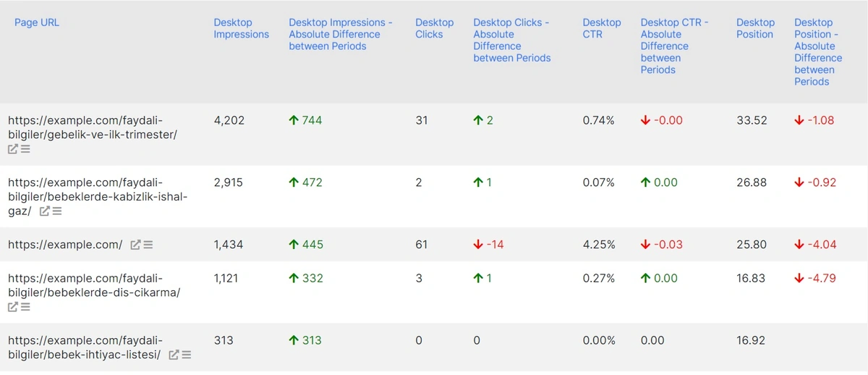Open the list menu icon for gebelik-ve-ilk-trimester row
The image size is (868, 375).
tap(25, 149)
